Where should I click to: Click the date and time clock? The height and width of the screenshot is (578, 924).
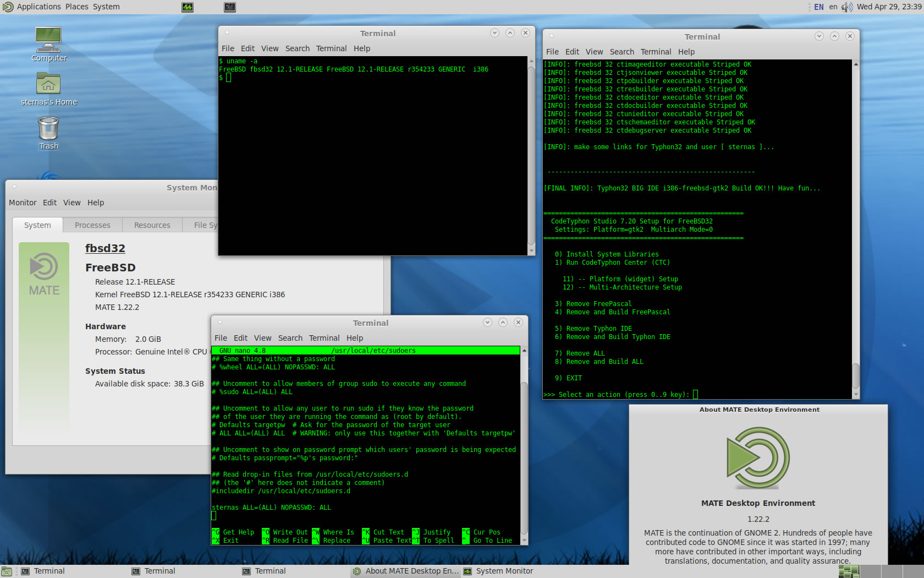click(889, 7)
